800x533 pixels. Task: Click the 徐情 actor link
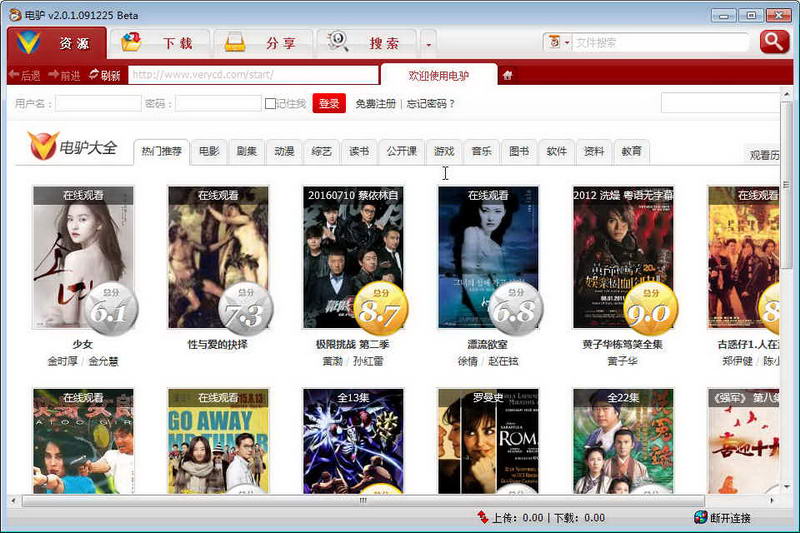click(468, 361)
